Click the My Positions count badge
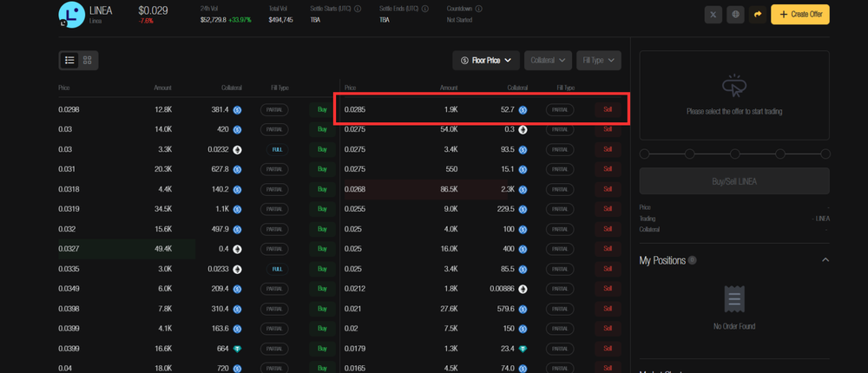Viewport: 868px width, 373px height. coord(692,260)
